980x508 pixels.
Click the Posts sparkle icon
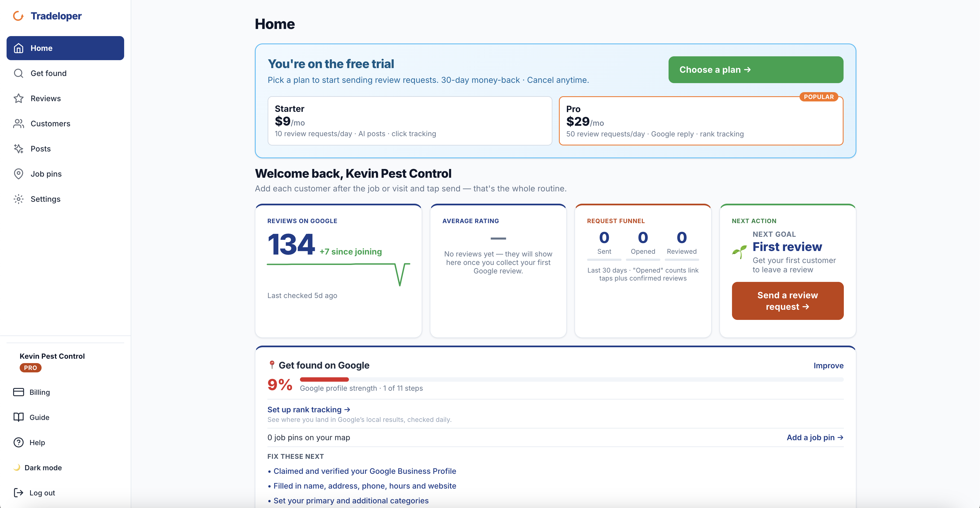pos(18,149)
